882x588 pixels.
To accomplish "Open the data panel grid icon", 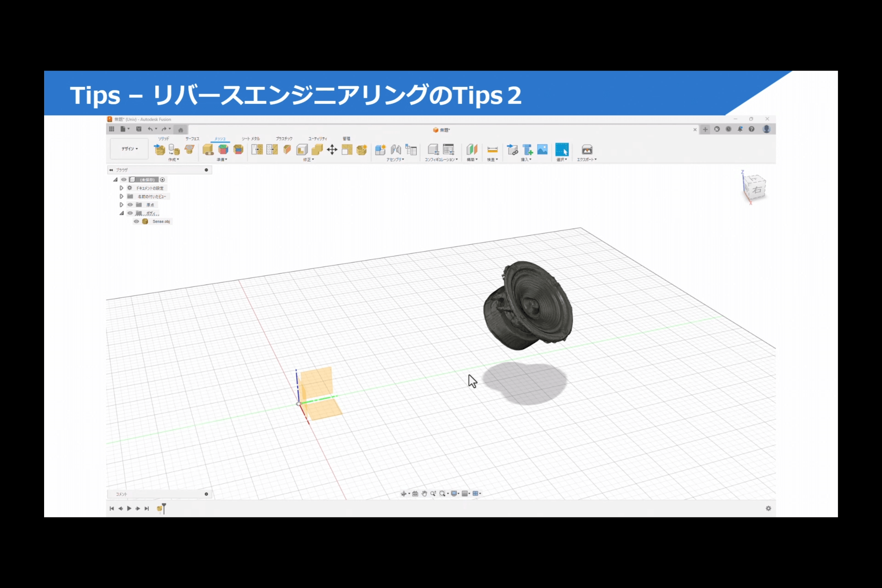I will click(112, 129).
